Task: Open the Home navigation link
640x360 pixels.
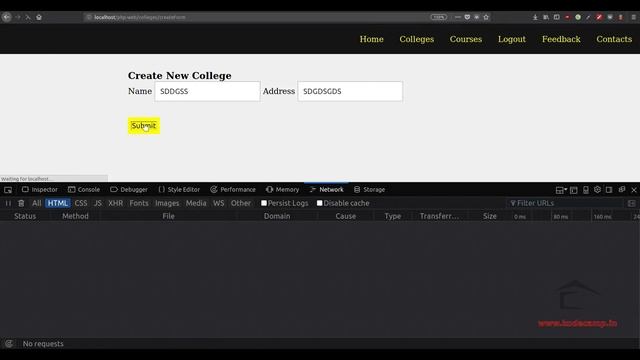Action: click(x=371, y=39)
